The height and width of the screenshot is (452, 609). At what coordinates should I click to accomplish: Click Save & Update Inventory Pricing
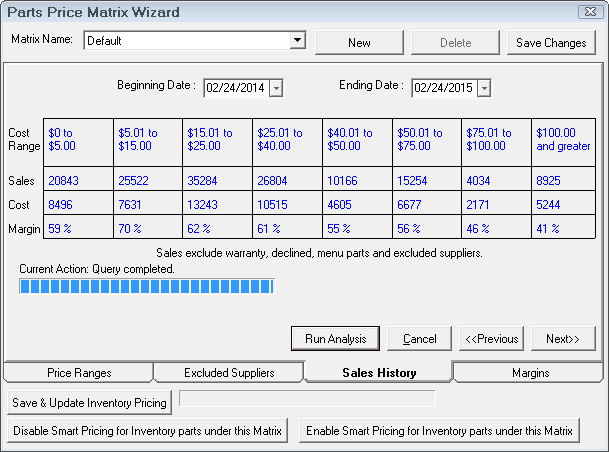click(90, 402)
